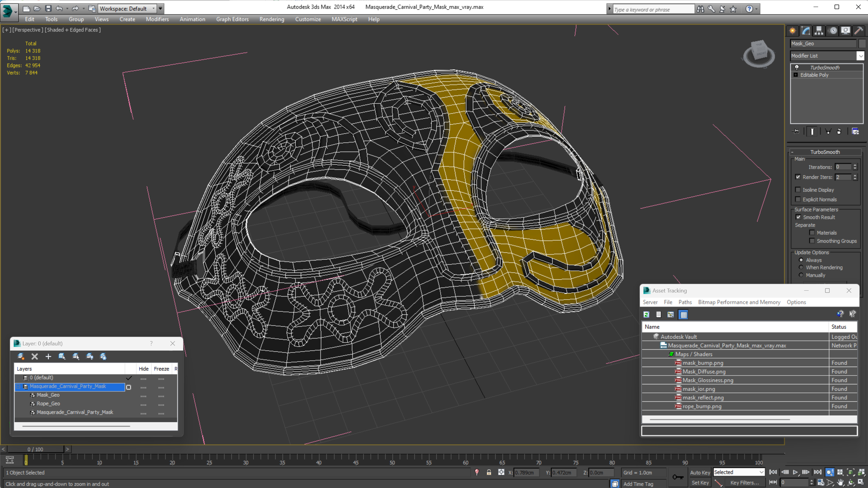Toggle Show End Result icon
This screenshot has height=488, width=868.
point(812,131)
